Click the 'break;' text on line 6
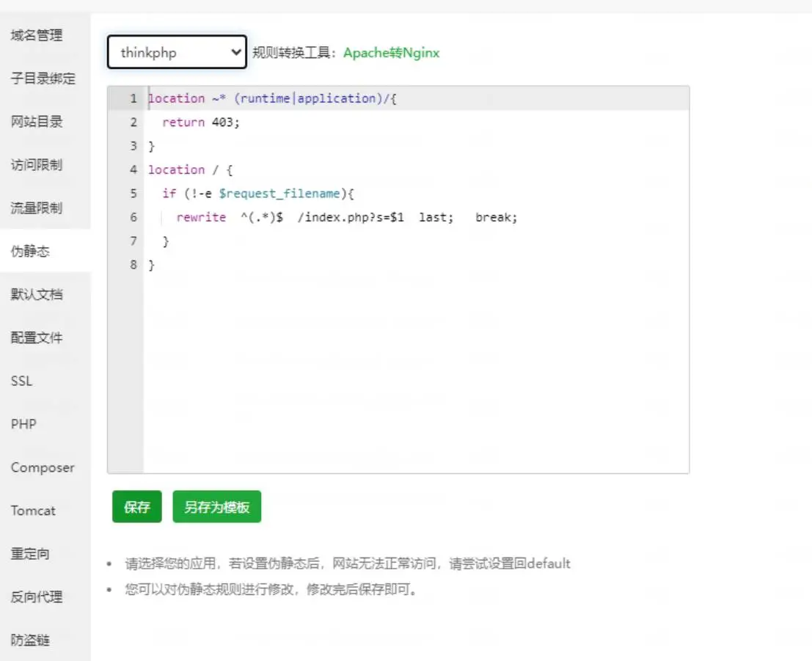This screenshot has width=812, height=661. [x=496, y=217]
